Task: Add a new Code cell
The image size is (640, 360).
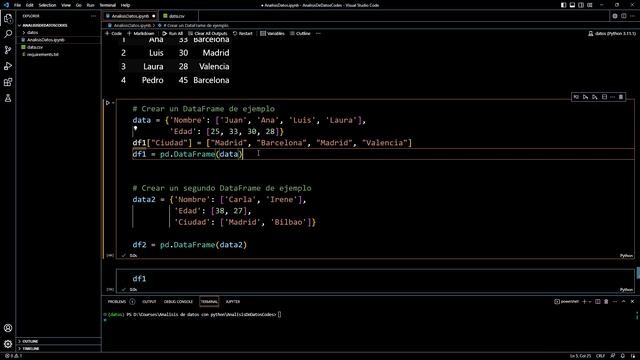Action: [x=114, y=33]
